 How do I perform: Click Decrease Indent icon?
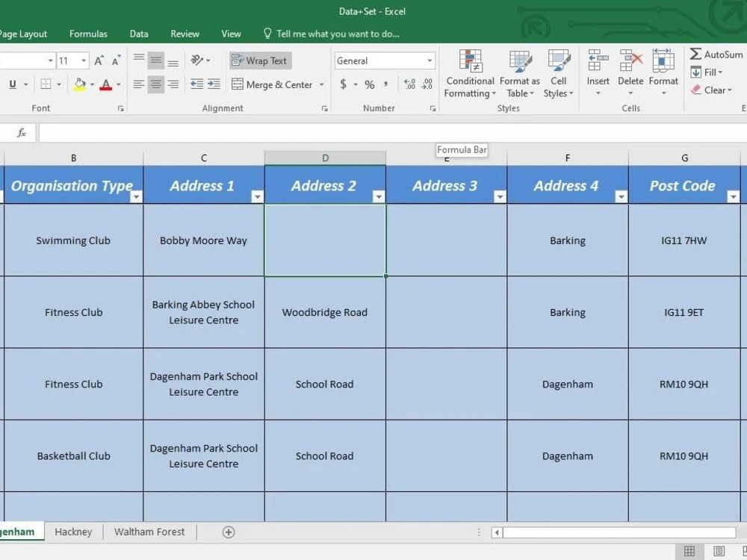196,84
